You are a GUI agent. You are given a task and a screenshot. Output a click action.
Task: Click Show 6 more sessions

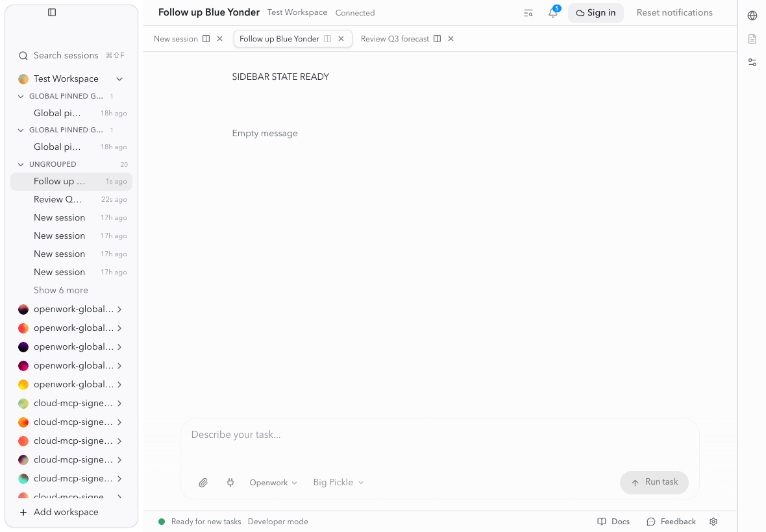pos(61,291)
